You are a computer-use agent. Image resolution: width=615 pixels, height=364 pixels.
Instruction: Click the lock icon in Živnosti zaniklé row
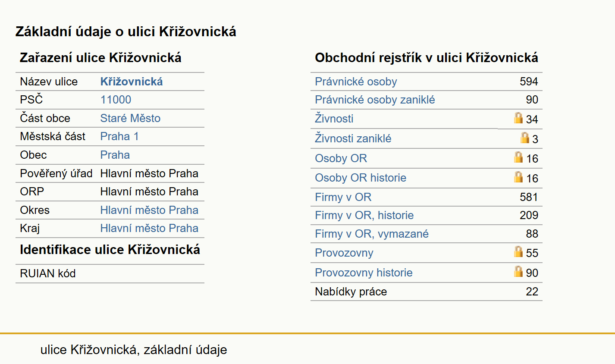tap(525, 138)
